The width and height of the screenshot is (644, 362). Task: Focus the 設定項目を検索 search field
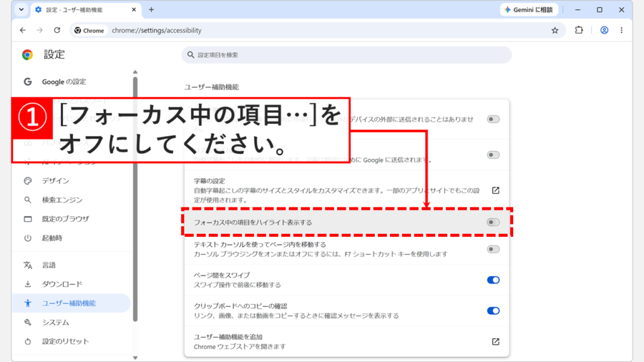coord(347,55)
